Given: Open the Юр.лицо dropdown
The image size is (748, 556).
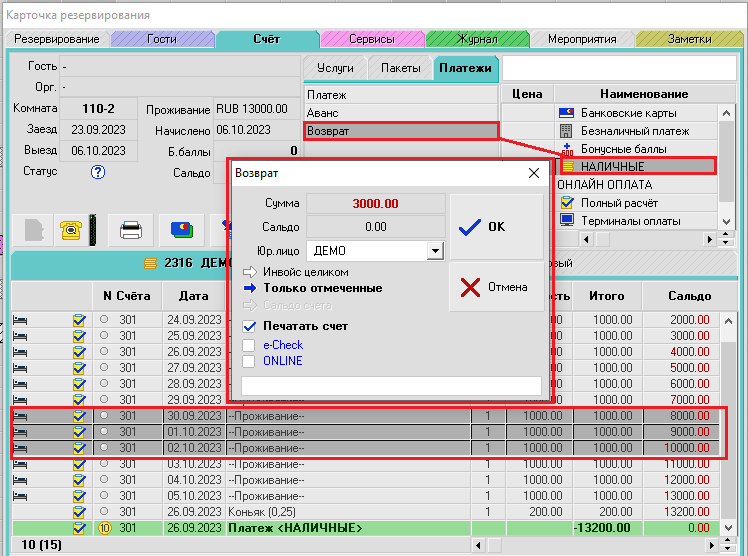Looking at the screenshot, I should pyautogui.click(x=434, y=251).
